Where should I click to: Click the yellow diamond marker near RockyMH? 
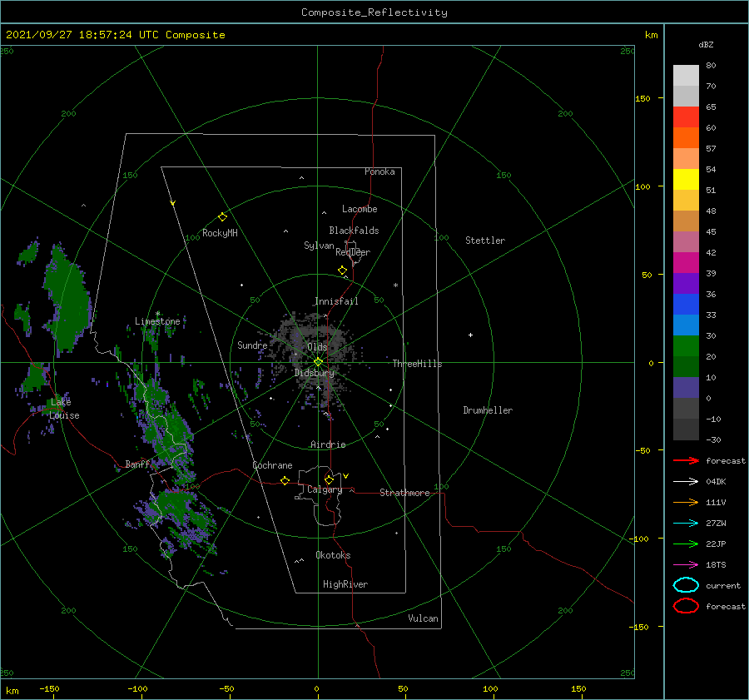click(222, 217)
